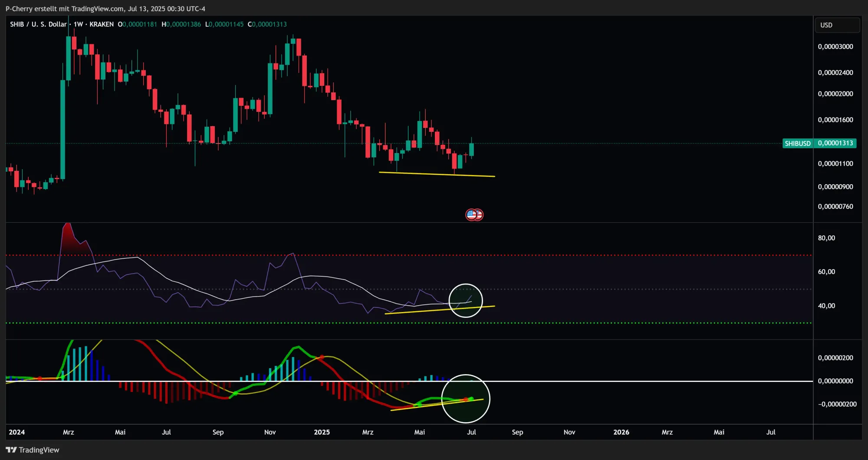868x460 pixels.
Task: Click the 0,00000760 price axis label
Action: [x=835, y=206]
